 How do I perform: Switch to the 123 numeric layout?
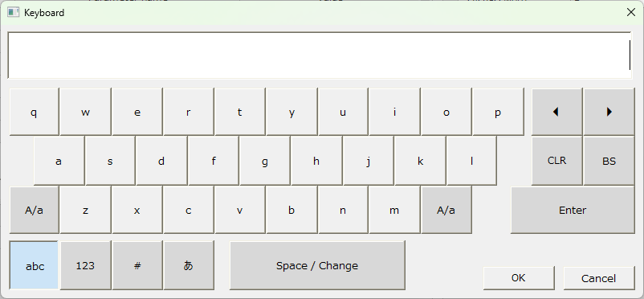point(85,265)
